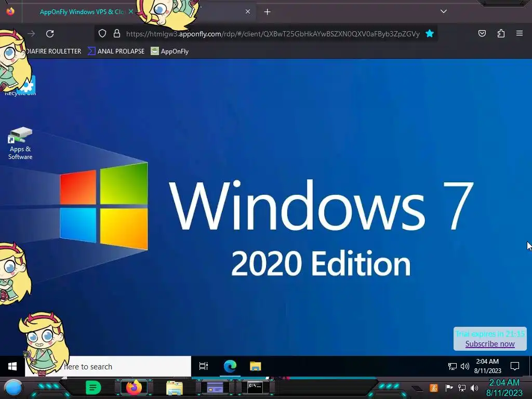Open Task View on remote taskbar
532x399 pixels.
[x=204, y=366]
